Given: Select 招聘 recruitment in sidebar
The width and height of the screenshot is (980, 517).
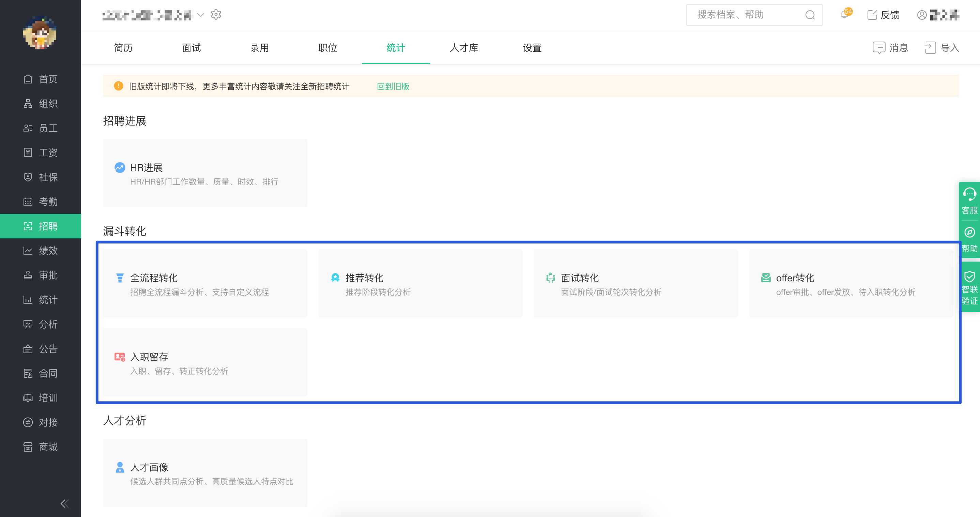Looking at the screenshot, I should [x=40, y=226].
